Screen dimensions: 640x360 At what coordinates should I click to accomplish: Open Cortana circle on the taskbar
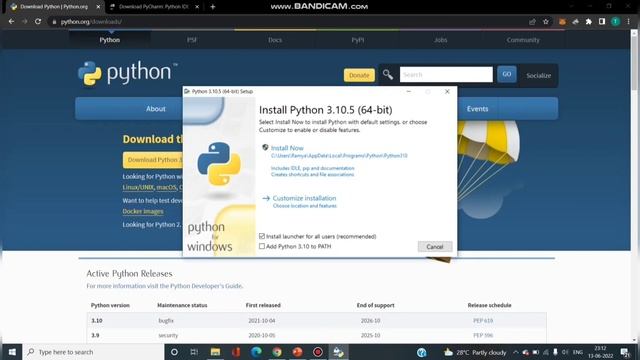coord(174,352)
